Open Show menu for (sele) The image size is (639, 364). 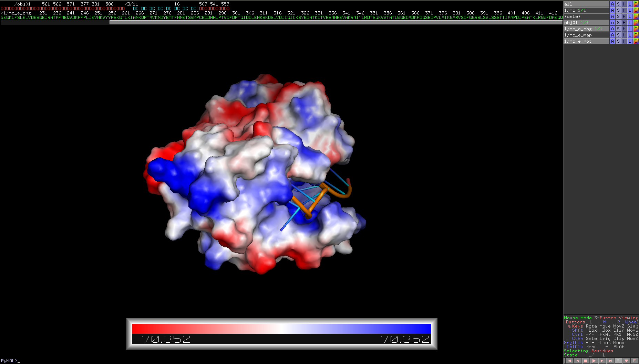point(618,17)
